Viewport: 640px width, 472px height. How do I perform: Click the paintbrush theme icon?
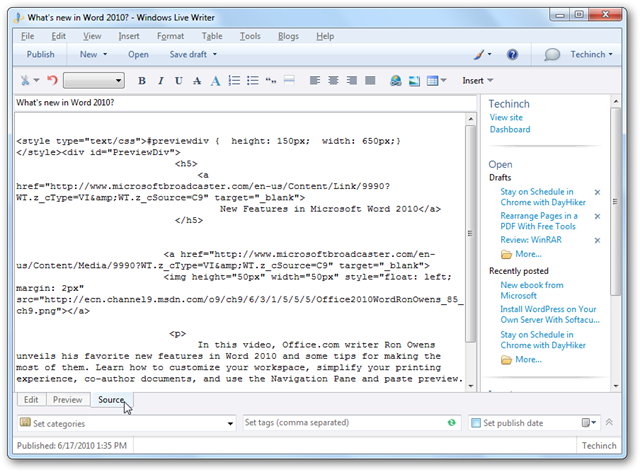click(479, 54)
